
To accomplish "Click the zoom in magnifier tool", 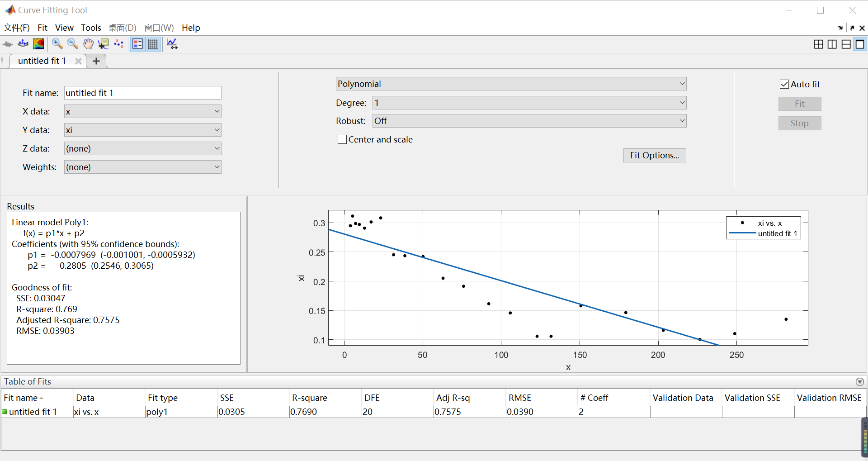I will coord(57,44).
